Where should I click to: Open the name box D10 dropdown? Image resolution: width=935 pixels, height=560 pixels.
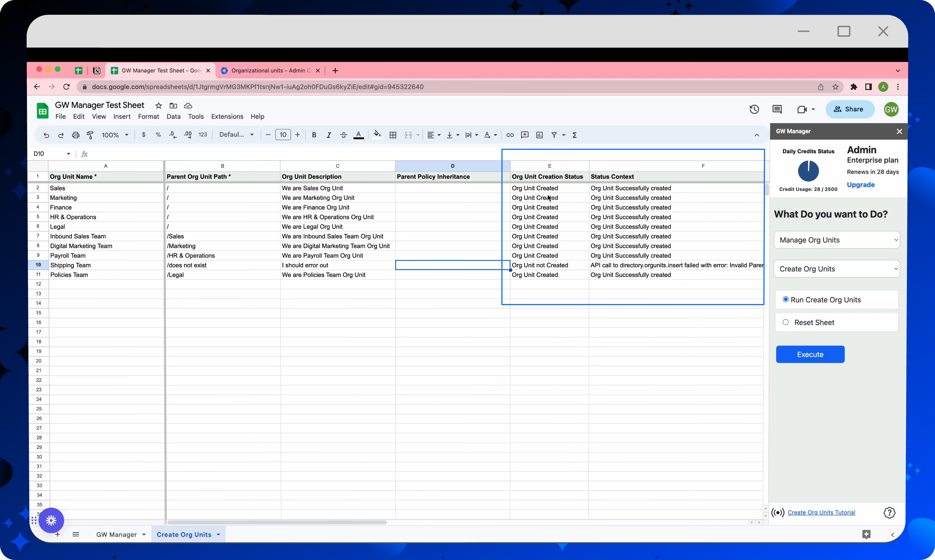pos(68,154)
